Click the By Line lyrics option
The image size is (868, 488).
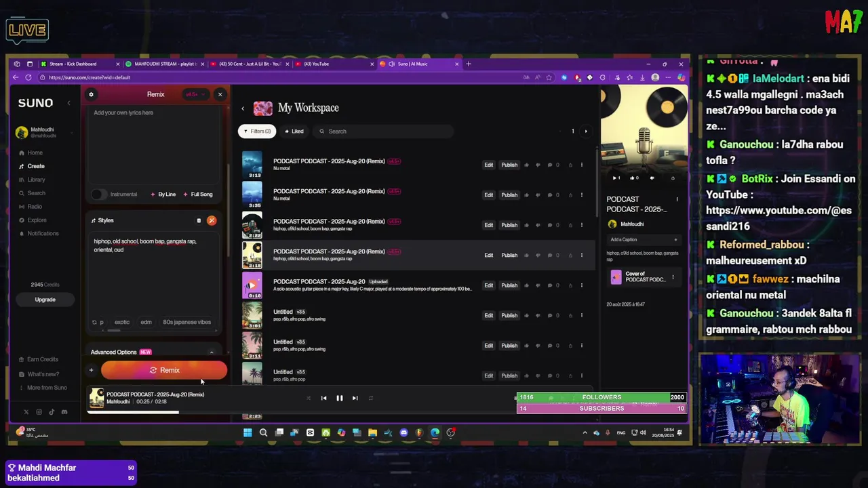coord(163,195)
